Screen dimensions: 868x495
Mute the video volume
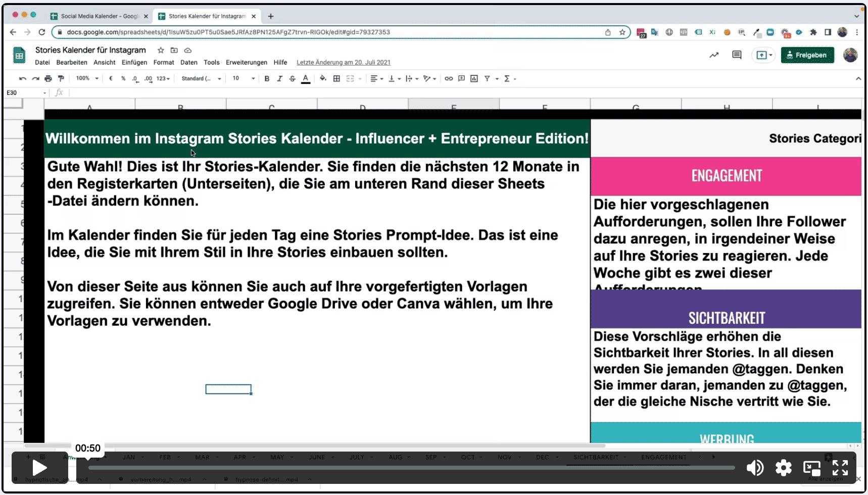click(x=755, y=468)
